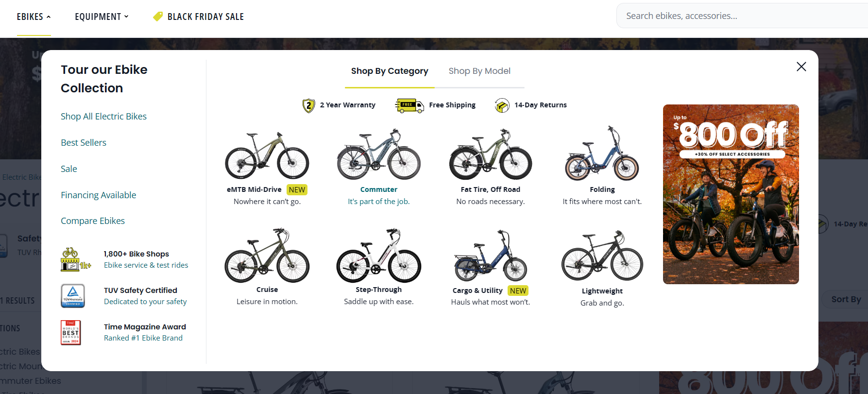Screen dimensions: 868x394
Task: Switch to Shop By Model tab
Action: [479, 71]
